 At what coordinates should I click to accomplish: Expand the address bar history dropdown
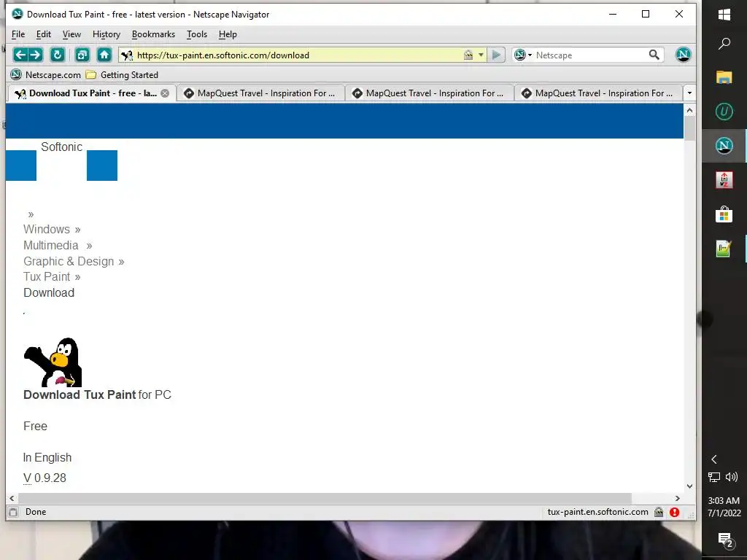(481, 55)
